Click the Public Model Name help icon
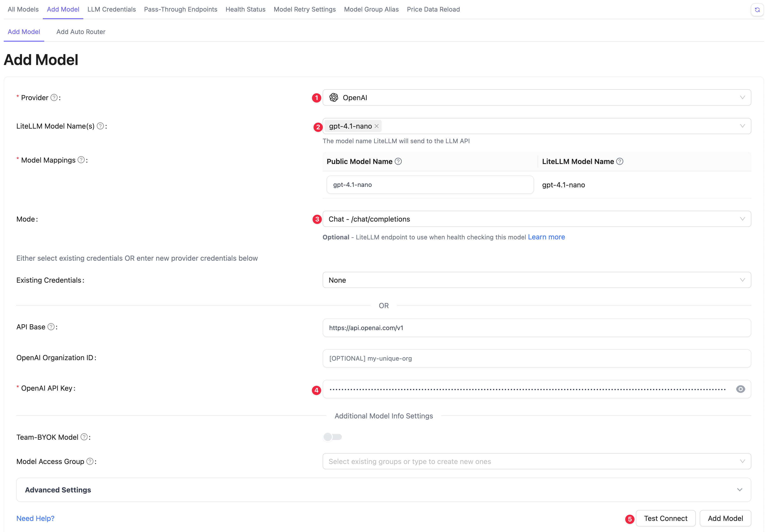Image resolution: width=768 pixels, height=532 pixels. [398, 161]
